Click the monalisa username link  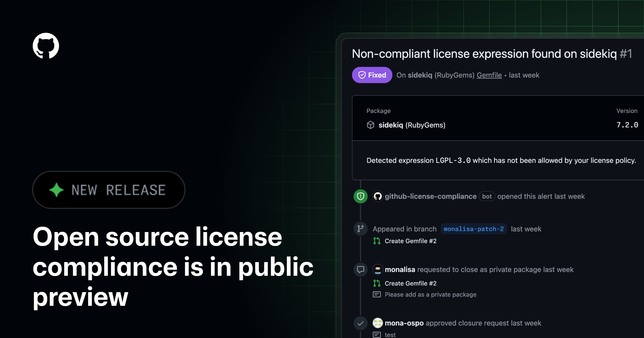click(400, 270)
